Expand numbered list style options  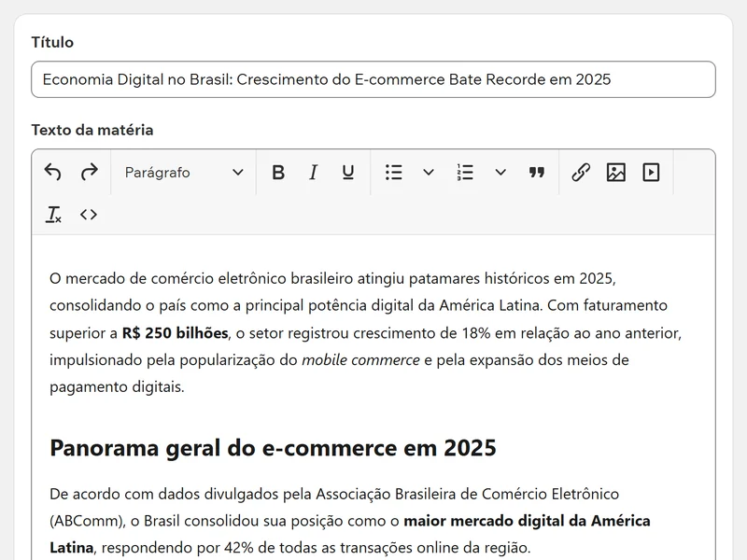coord(500,172)
